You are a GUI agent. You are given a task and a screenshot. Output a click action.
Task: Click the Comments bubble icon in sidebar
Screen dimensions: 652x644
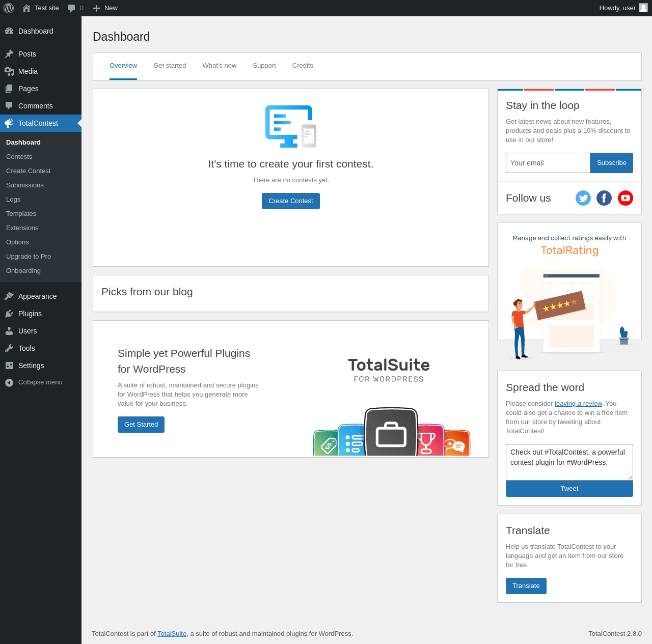[9, 106]
